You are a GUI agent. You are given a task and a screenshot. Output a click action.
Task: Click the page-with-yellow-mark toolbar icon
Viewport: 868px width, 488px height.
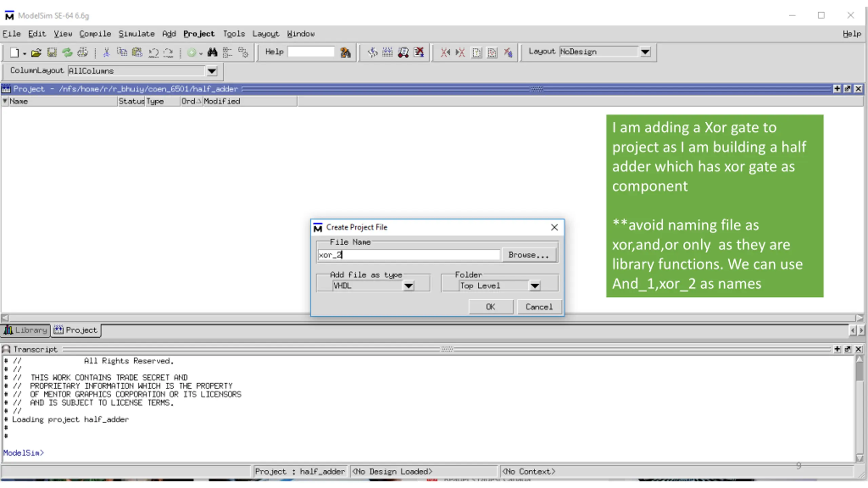(477, 53)
